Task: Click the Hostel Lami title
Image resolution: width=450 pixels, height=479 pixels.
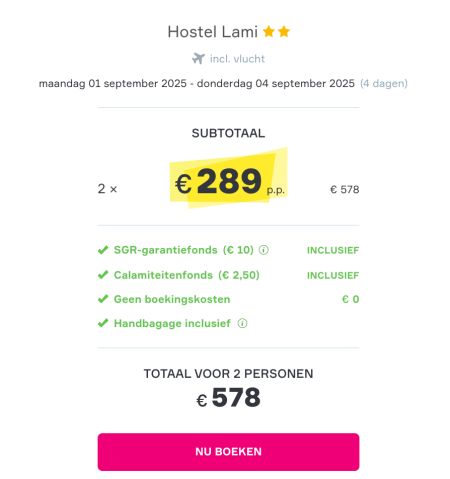Action: [x=213, y=32]
